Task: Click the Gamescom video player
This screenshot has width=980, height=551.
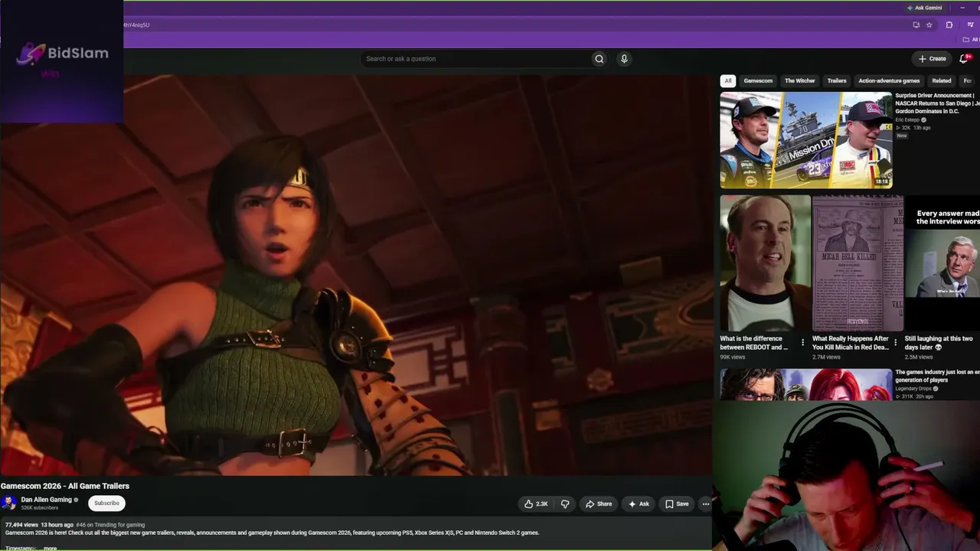Action: pyautogui.click(x=356, y=275)
